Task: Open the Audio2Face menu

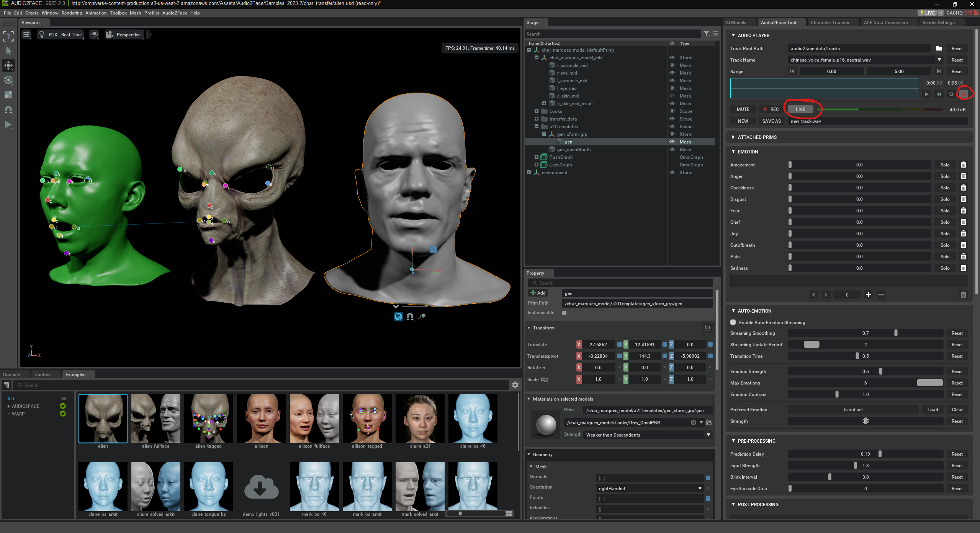Action: (175, 13)
